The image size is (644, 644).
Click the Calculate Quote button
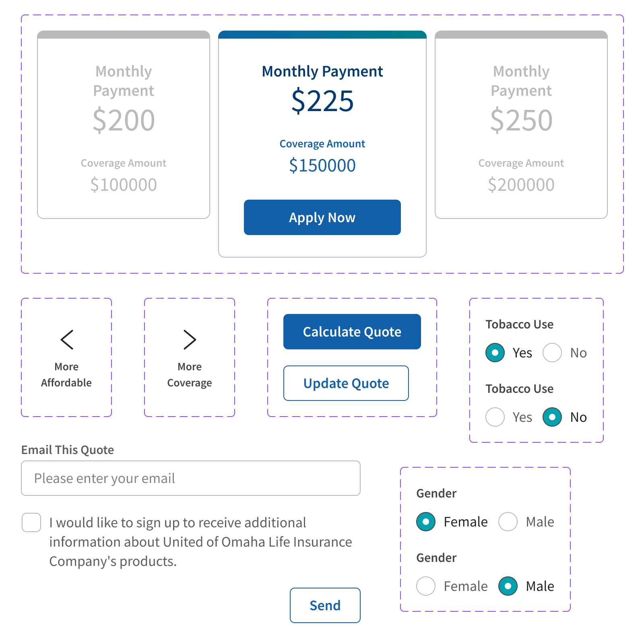point(352,332)
